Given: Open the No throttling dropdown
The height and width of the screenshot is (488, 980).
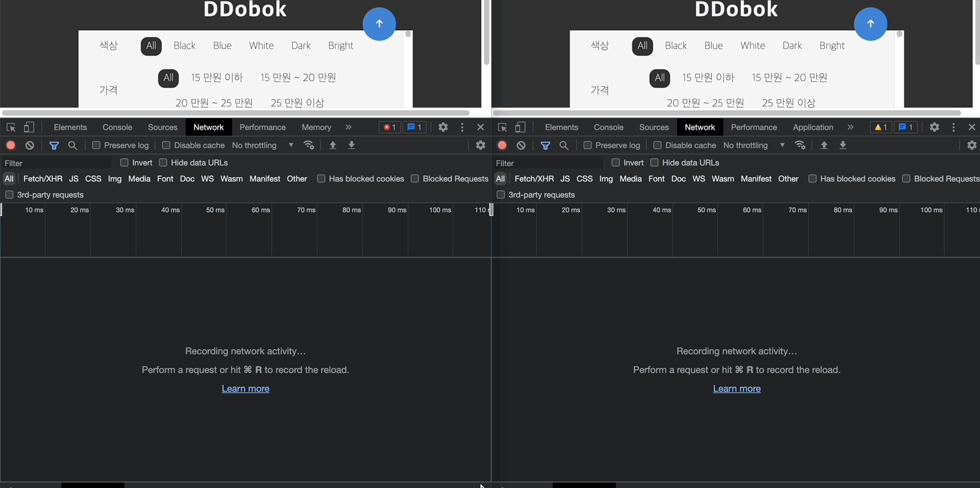Looking at the screenshot, I should 261,145.
